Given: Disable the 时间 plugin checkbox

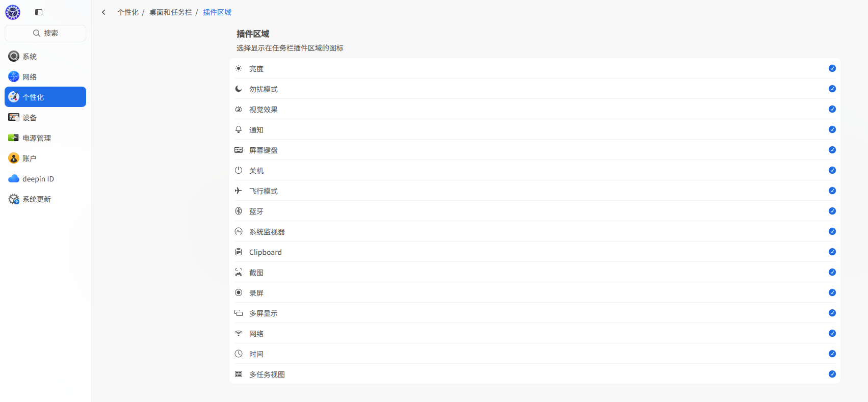Looking at the screenshot, I should coord(832,354).
